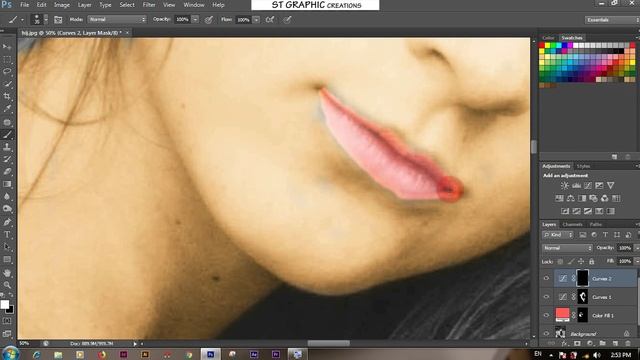Image resolution: width=640 pixels, height=360 pixels.
Task: Toggle lock all in the Layers panel
Action: 591,261
